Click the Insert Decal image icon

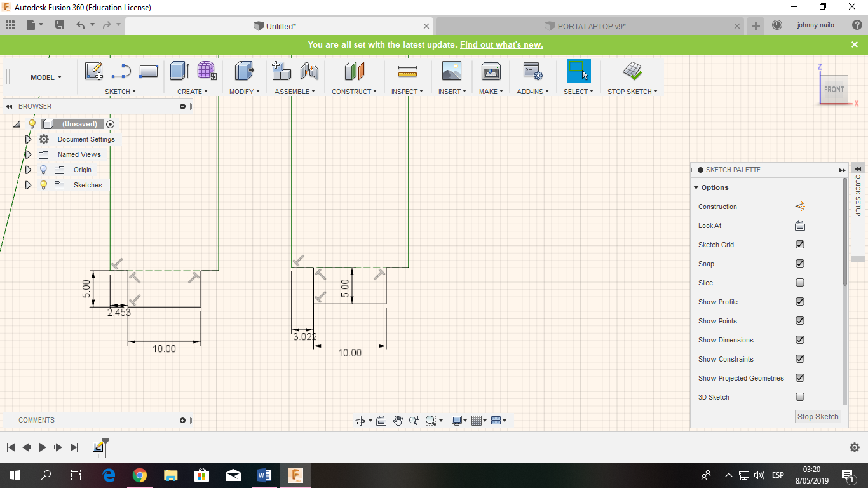point(452,71)
